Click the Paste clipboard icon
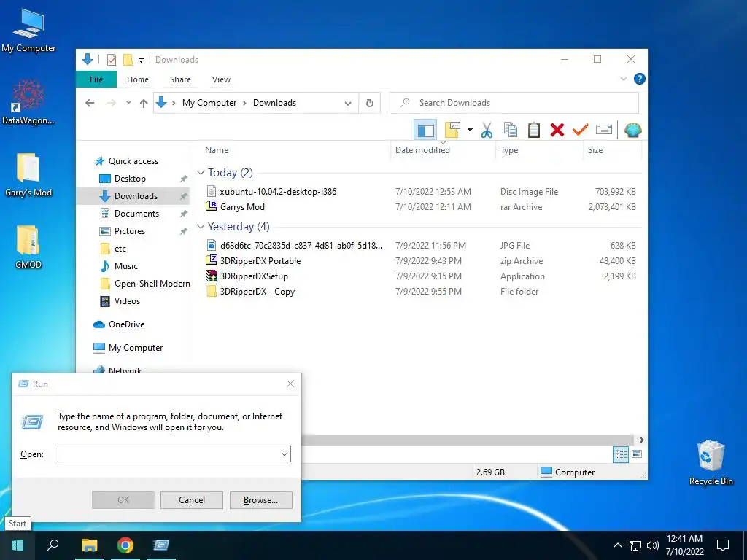This screenshot has width=747, height=560. click(533, 130)
